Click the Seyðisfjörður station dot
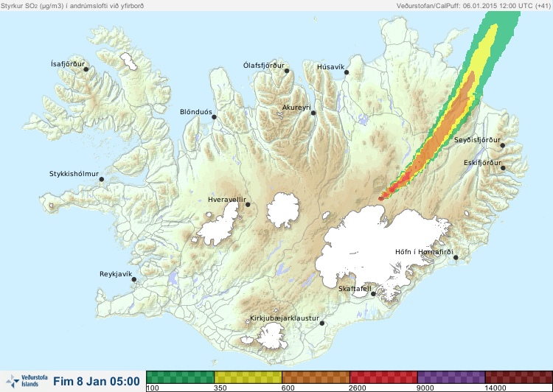 [503, 145]
